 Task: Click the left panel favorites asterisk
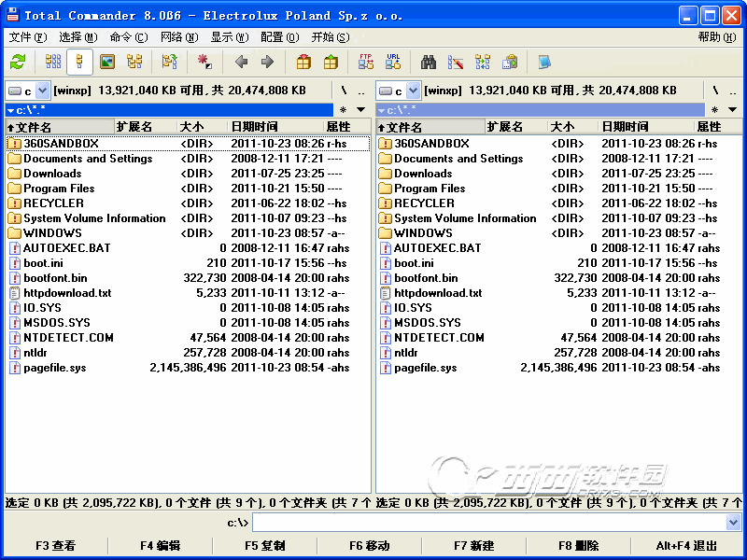coord(343,110)
